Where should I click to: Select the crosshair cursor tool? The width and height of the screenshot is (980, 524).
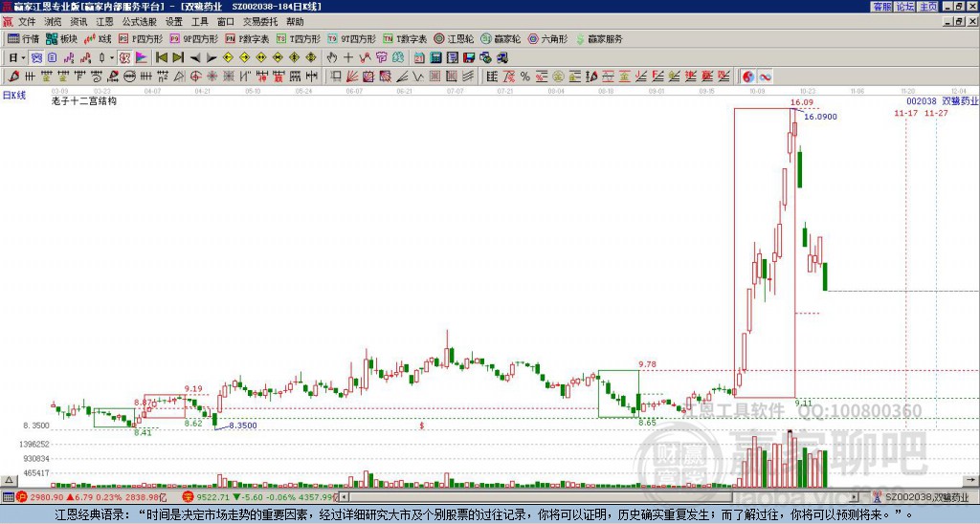click(348, 58)
